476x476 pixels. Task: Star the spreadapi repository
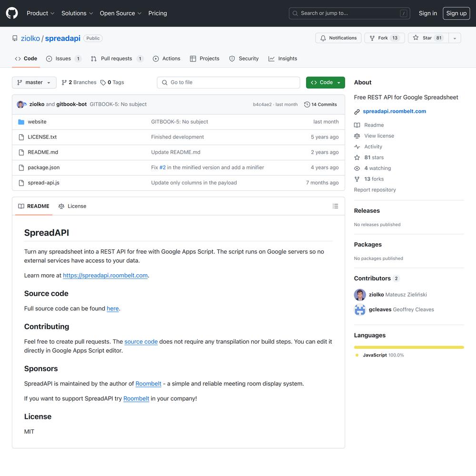pyautogui.click(x=428, y=38)
